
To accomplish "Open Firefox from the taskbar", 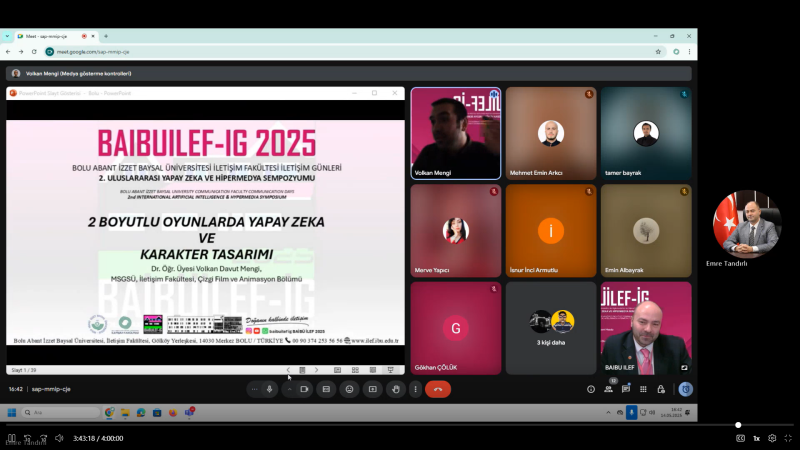I will (173, 412).
